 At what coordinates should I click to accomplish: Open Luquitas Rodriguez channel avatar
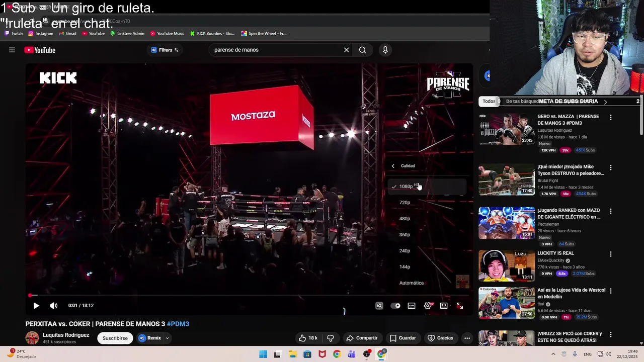click(x=32, y=338)
